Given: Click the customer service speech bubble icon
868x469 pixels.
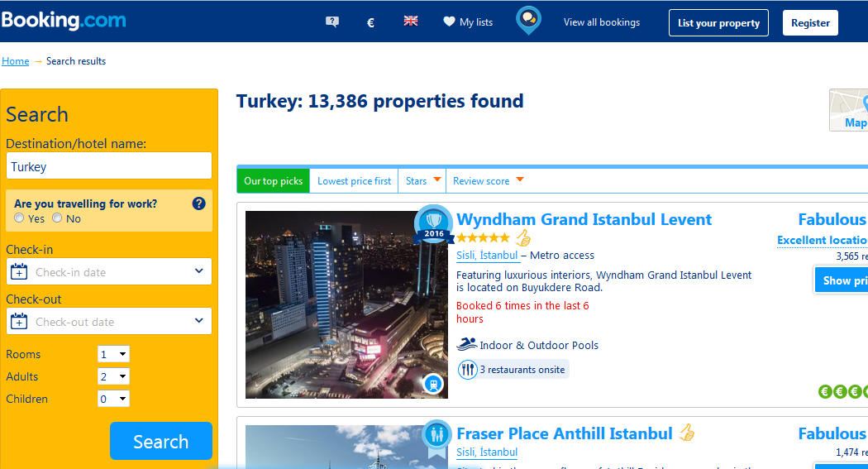Looking at the screenshot, I should [x=332, y=22].
